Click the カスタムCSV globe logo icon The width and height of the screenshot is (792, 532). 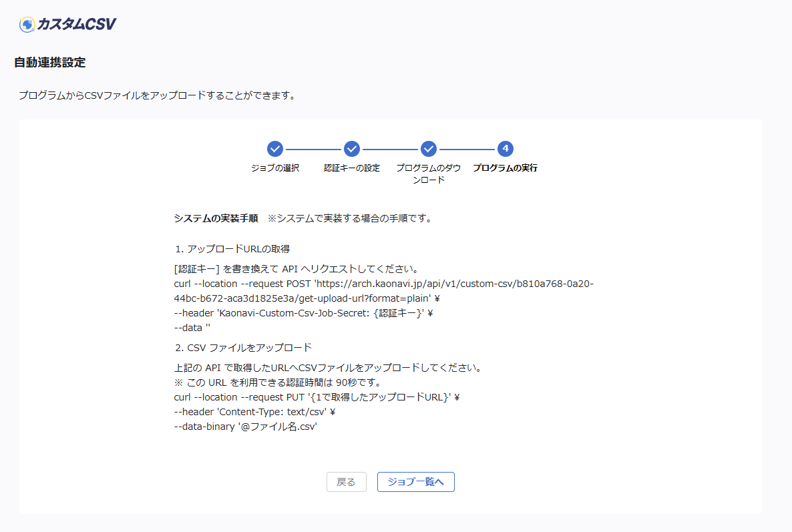click(x=25, y=23)
